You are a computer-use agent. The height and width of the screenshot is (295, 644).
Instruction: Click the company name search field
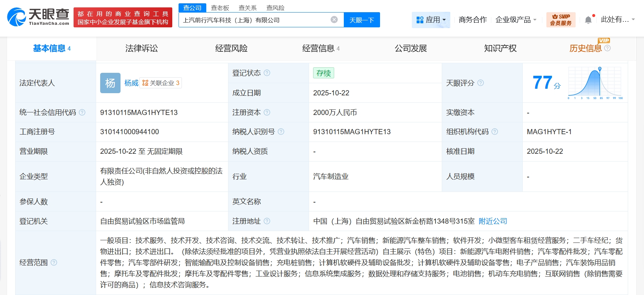(x=255, y=20)
